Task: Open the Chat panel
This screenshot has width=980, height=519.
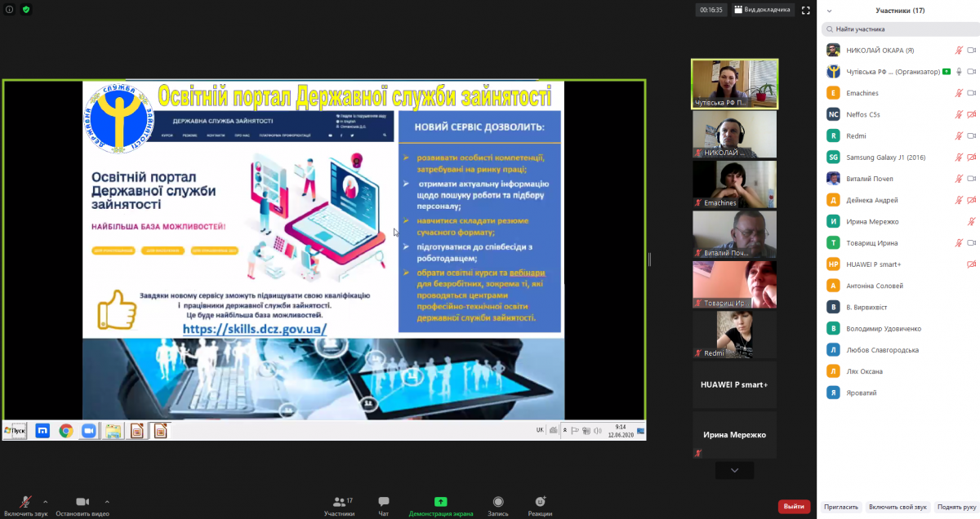Action: [x=383, y=505]
